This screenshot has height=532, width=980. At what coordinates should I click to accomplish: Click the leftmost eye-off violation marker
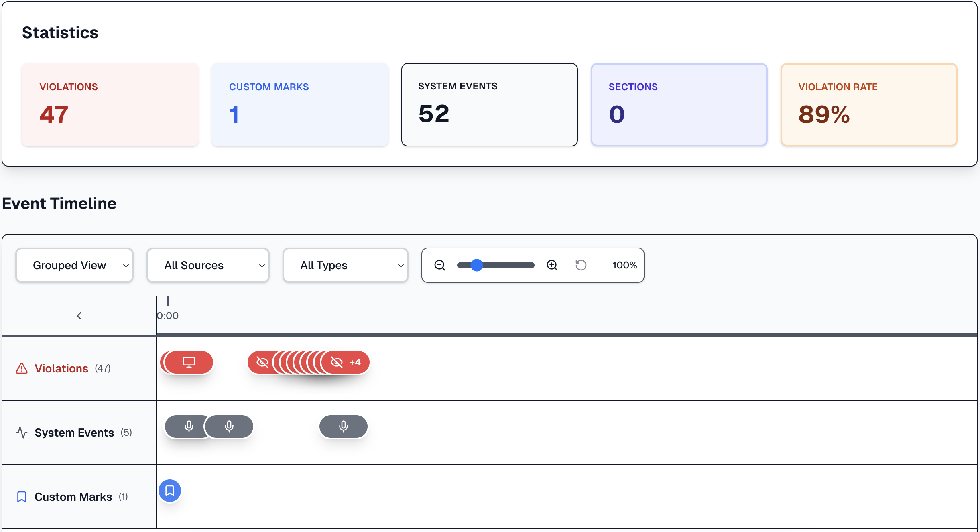262,362
